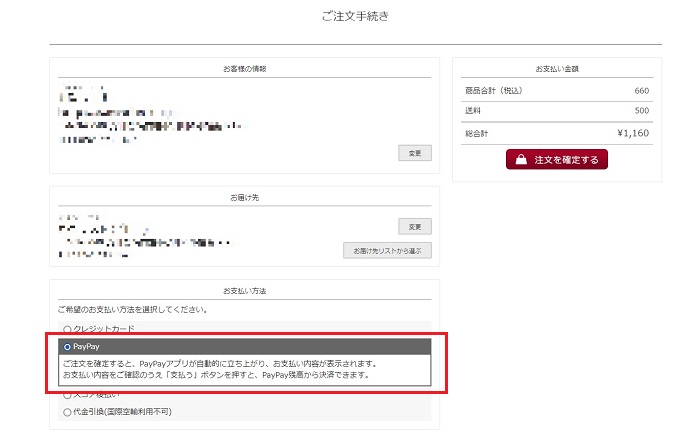Click 変更 in customer information section
The width and height of the screenshot is (700, 442).
pyautogui.click(x=415, y=153)
